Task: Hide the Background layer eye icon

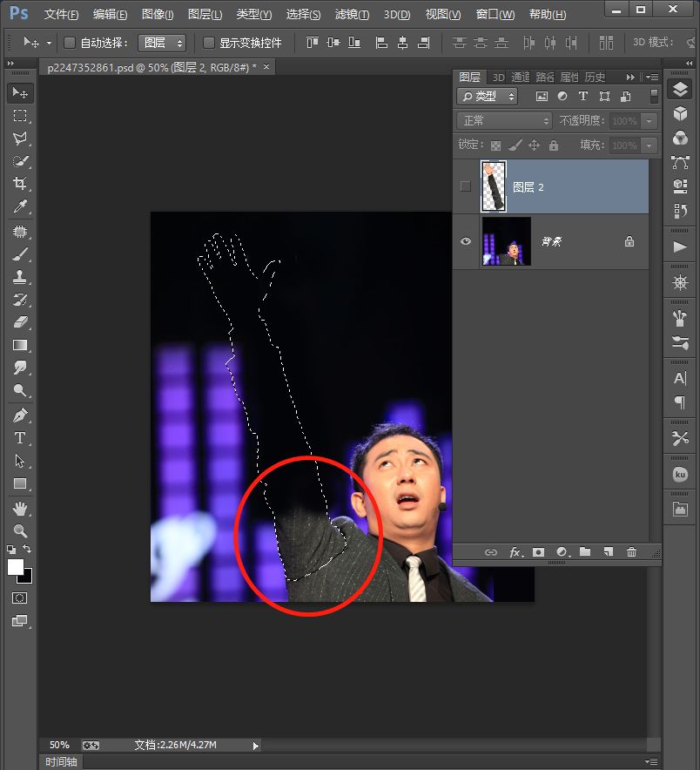Action: point(465,241)
